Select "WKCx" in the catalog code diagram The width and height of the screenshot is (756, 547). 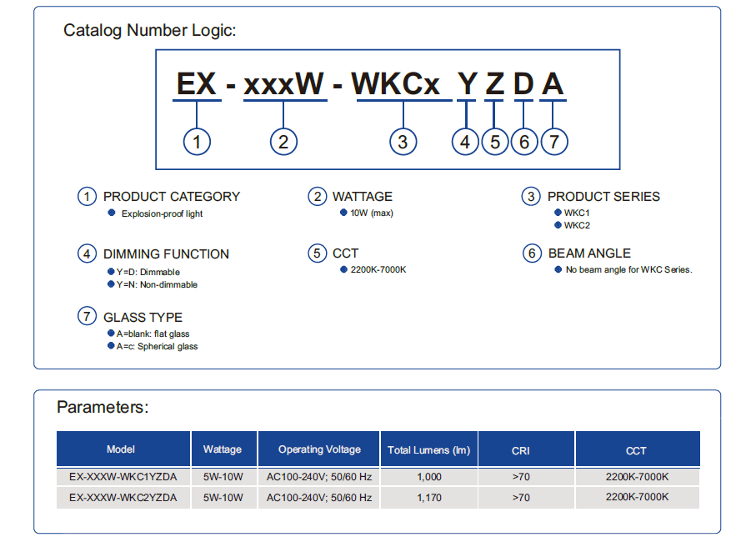pos(395,84)
